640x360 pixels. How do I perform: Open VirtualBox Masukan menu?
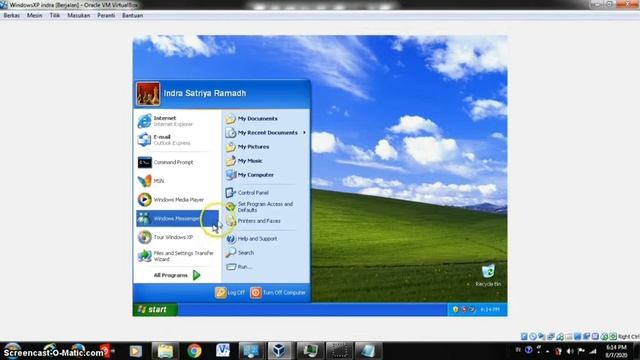coord(79,16)
